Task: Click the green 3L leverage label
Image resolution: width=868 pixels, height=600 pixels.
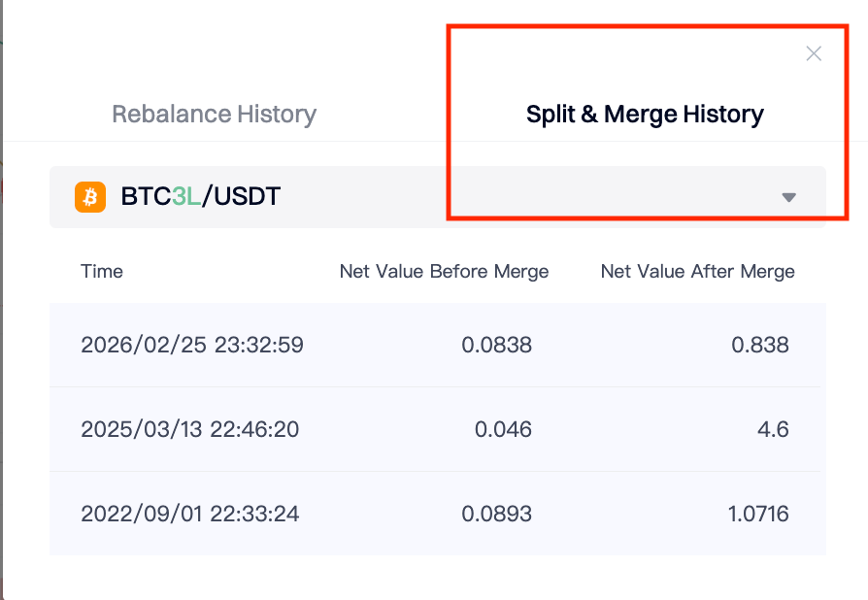Action: point(186,196)
